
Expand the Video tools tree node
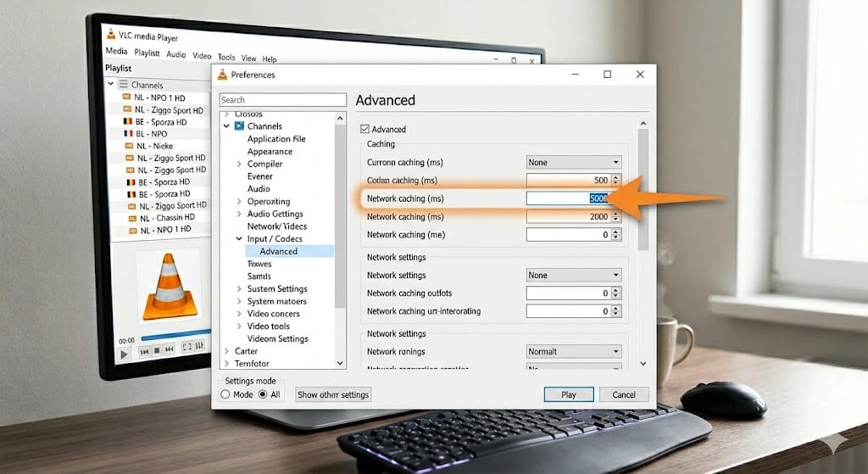point(239,326)
